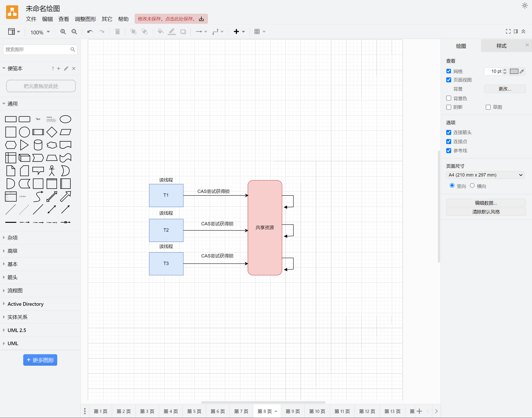
Task: Switch to the 样式 tab
Action: tap(501, 46)
